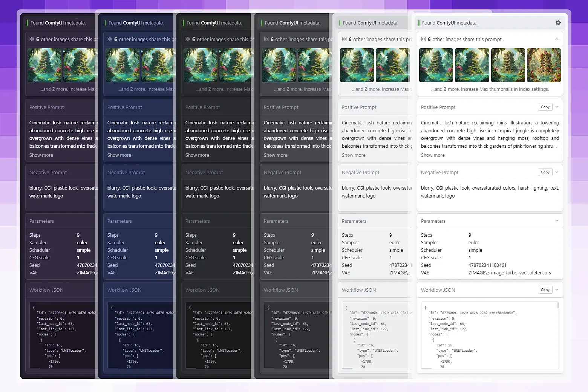The image size is (588, 392).
Task: Open the Workflow JSON dropdown chevron
Action: (557, 289)
